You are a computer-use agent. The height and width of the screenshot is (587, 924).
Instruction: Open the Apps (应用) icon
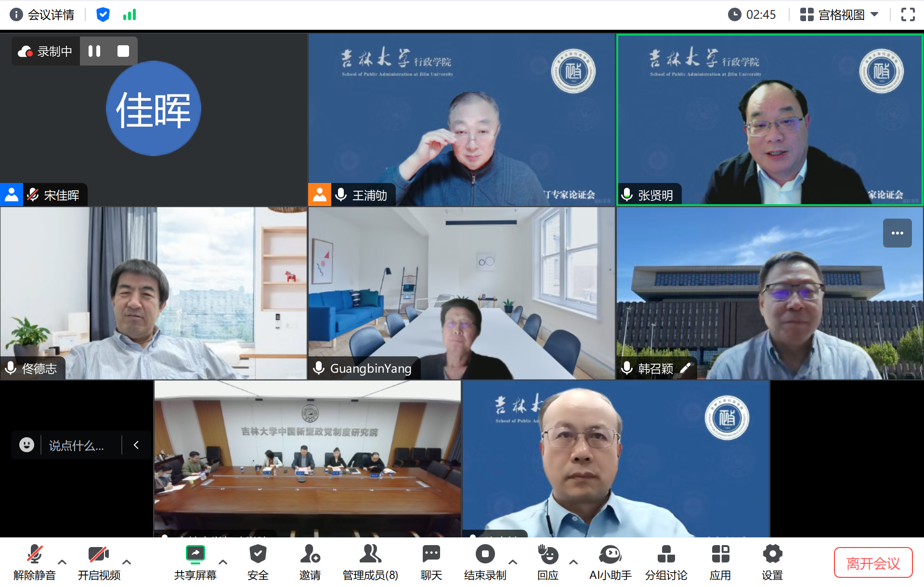720,555
